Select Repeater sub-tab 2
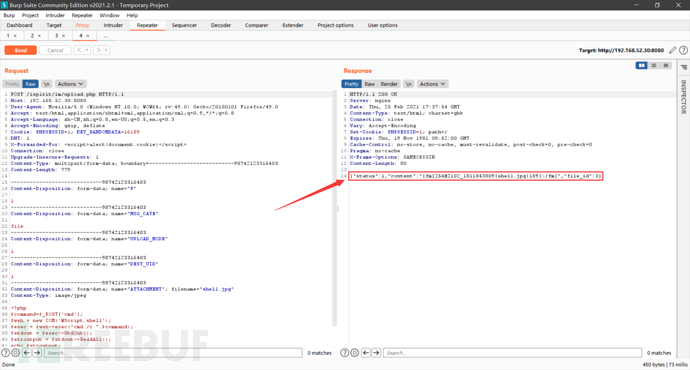The width and height of the screenshot is (690, 370). pos(32,36)
